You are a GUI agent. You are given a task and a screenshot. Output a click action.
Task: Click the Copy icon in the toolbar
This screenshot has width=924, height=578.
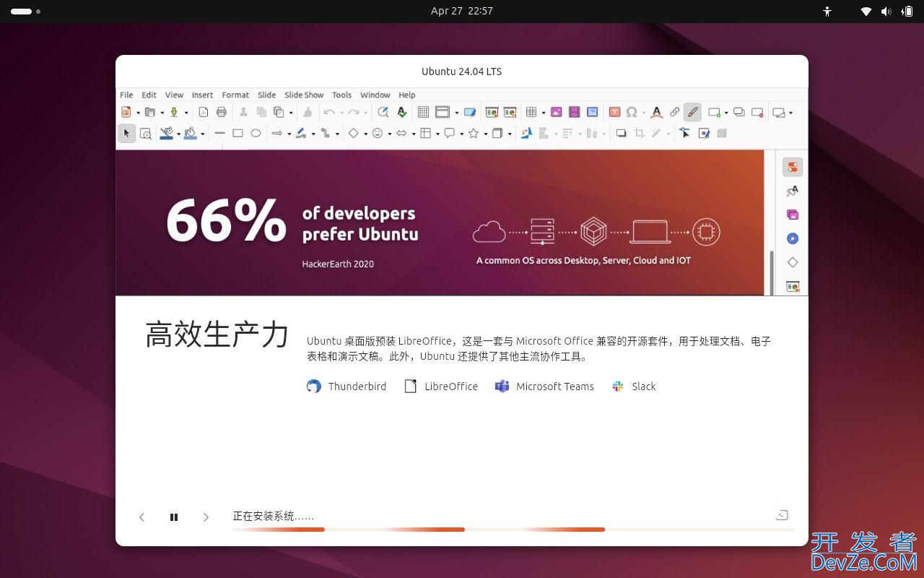[261, 112]
